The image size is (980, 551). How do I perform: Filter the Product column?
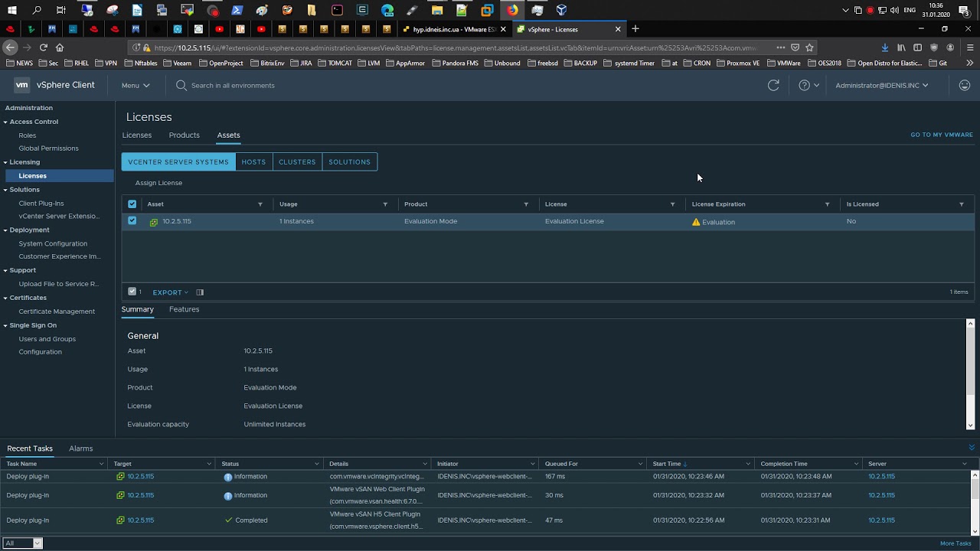click(x=526, y=204)
